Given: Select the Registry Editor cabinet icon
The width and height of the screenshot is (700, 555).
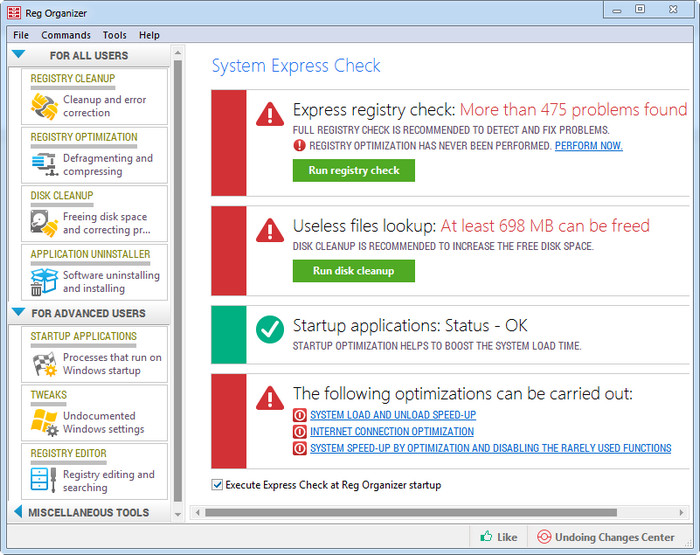Looking at the screenshot, I should pyautogui.click(x=44, y=480).
